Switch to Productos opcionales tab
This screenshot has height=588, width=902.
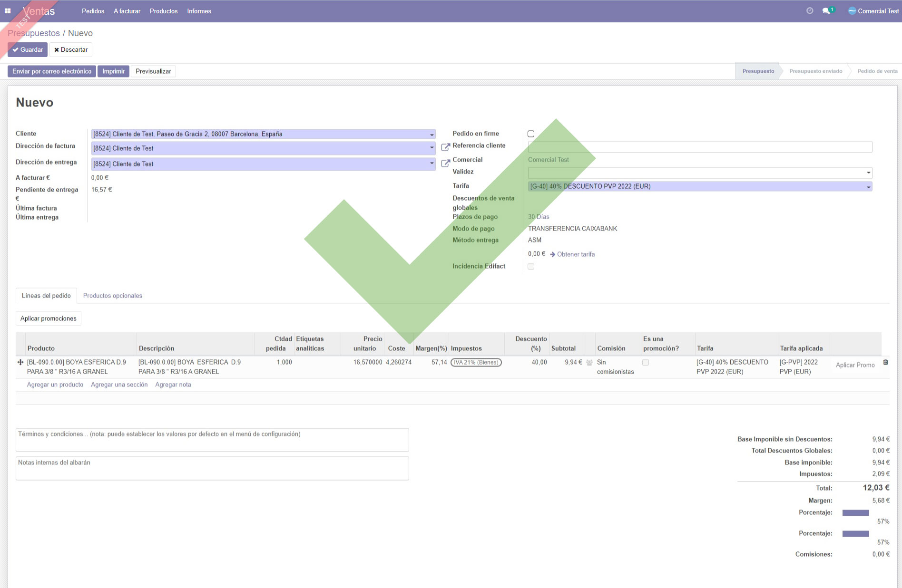tap(112, 296)
